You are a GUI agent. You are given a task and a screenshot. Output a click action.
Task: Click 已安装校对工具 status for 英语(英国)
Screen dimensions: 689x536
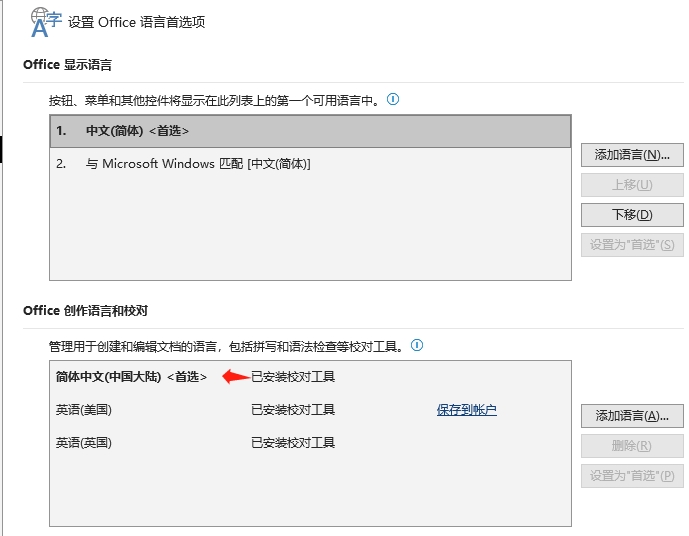tap(293, 443)
